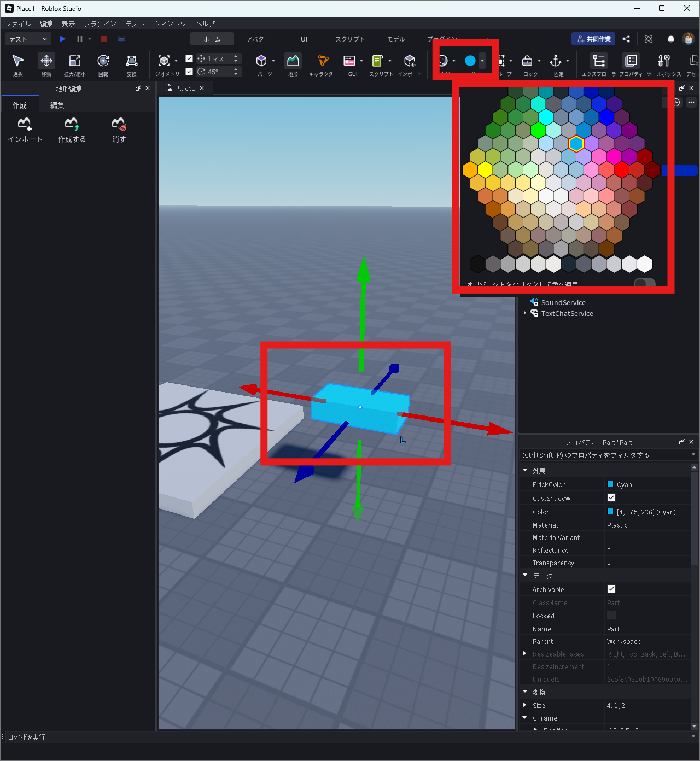Switch to the 編集 tab in terrain editor

pos(57,105)
